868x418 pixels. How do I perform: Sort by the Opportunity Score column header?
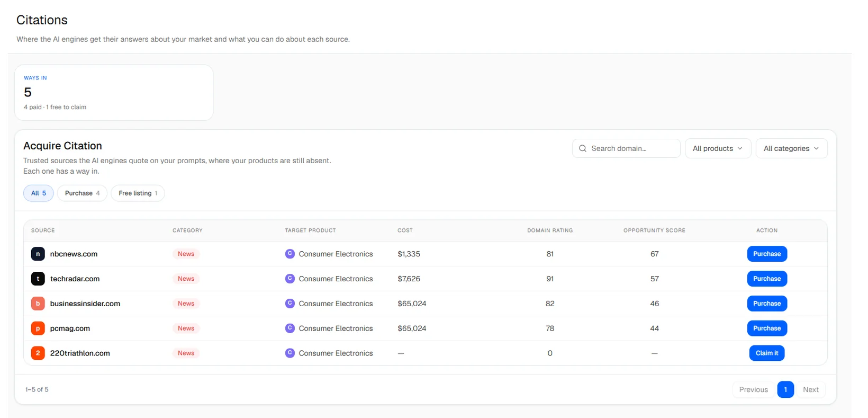[x=654, y=230]
